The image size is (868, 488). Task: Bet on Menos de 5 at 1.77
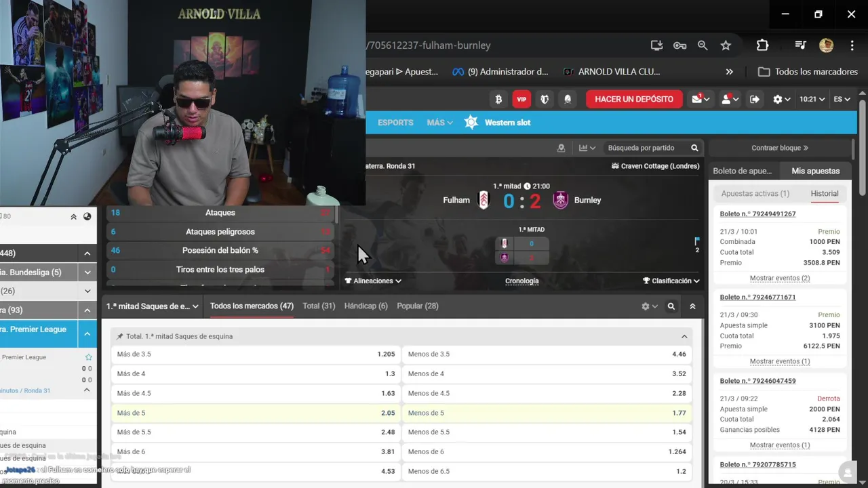[x=547, y=413]
